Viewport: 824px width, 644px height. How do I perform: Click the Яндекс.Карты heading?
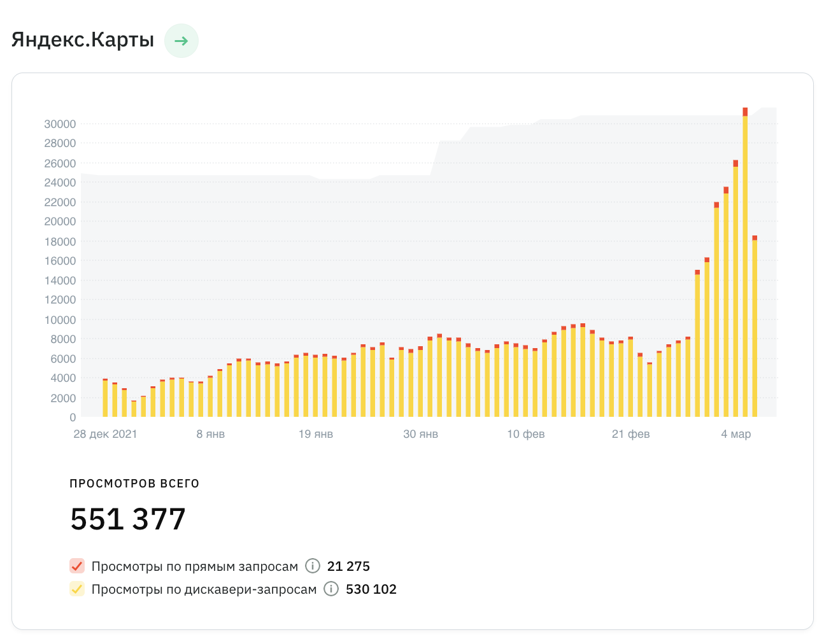coord(83,39)
